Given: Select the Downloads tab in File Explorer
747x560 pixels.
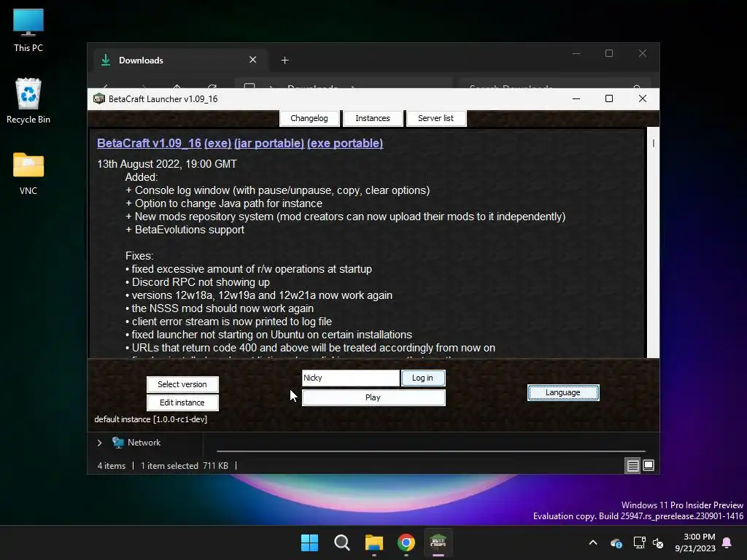Looking at the screenshot, I should (x=179, y=60).
